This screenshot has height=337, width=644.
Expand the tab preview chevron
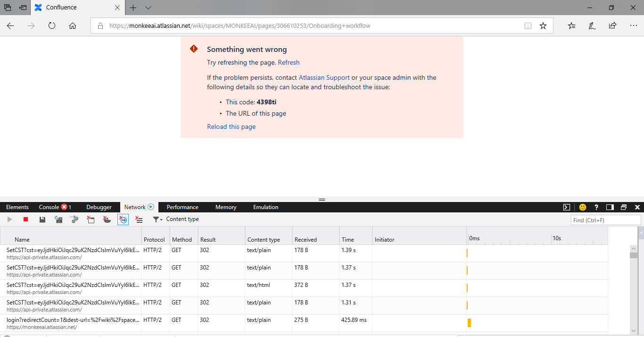(x=148, y=8)
